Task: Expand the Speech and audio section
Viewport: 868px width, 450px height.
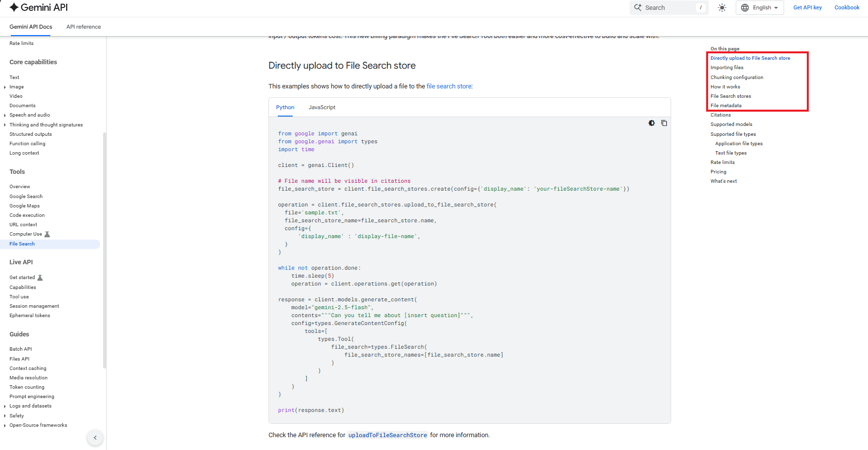Action: (x=4, y=115)
